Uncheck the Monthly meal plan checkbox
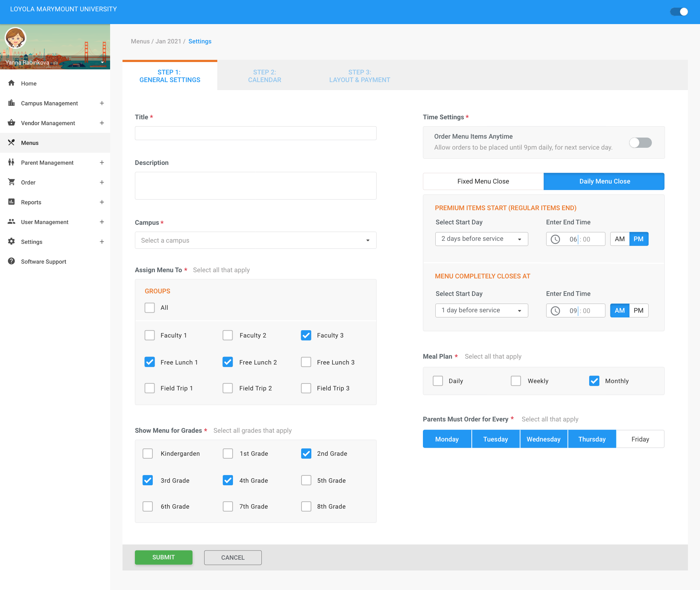The image size is (700, 590). point(594,381)
